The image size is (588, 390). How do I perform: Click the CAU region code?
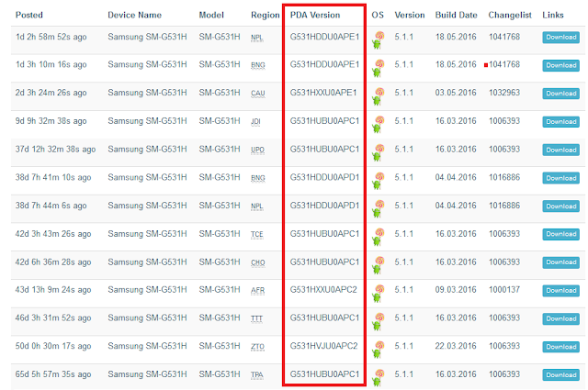(257, 94)
